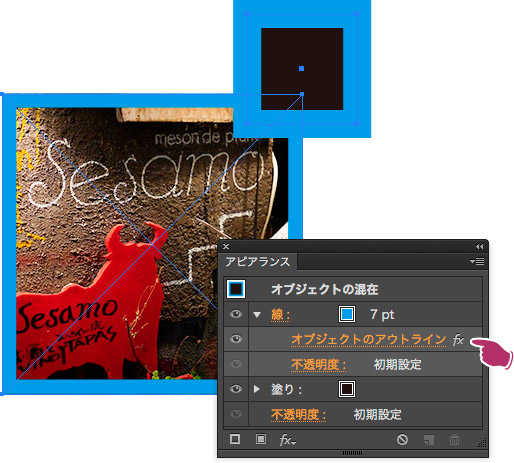Collapse the 線 stroke disclosure triangle
The height and width of the screenshot is (463, 514).
[257, 315]
